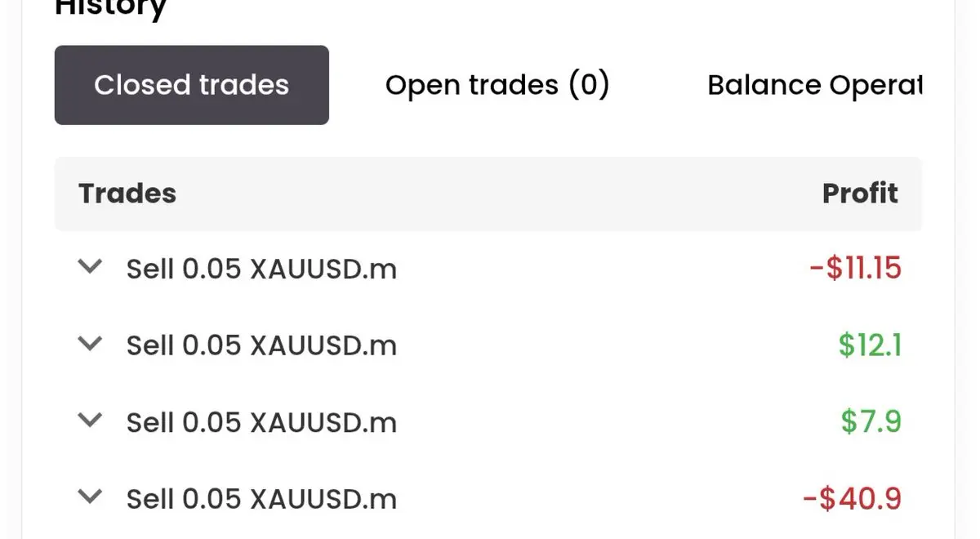Open the Open trades (0) tab
Viewport: 980px width, 539px height.
click(497, 85)
